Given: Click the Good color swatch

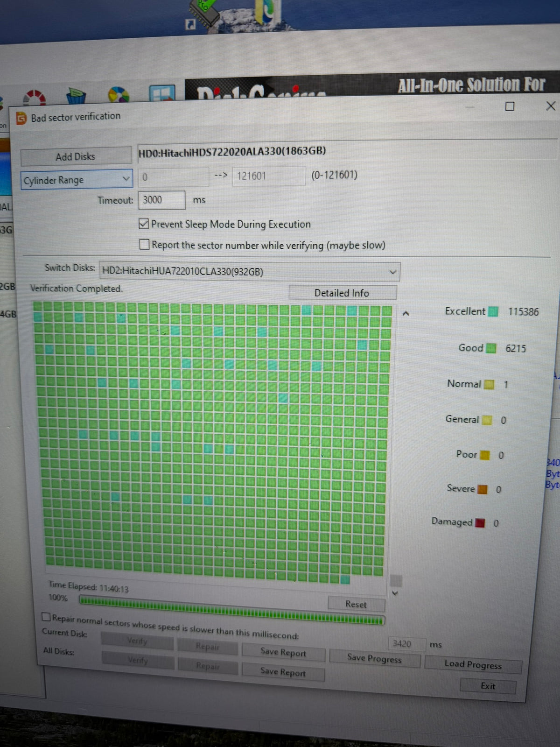Looking at the screenshot, I should pos(491,348).
